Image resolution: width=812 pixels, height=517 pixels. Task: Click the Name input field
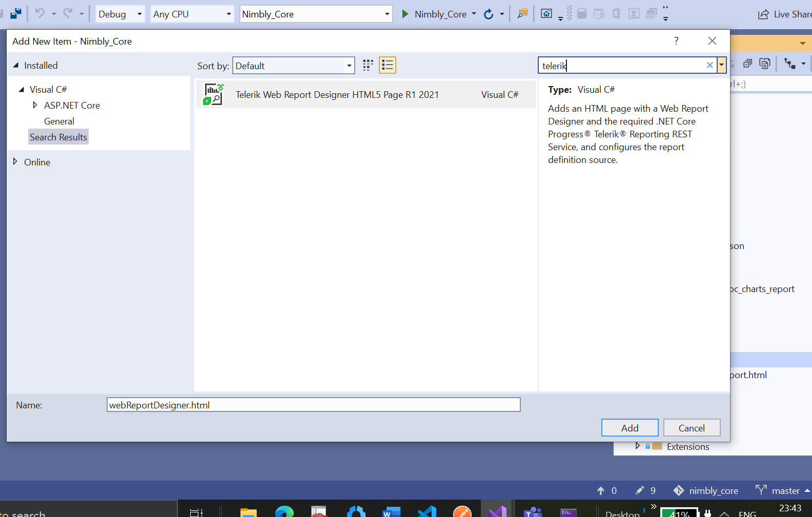point(313,405)
